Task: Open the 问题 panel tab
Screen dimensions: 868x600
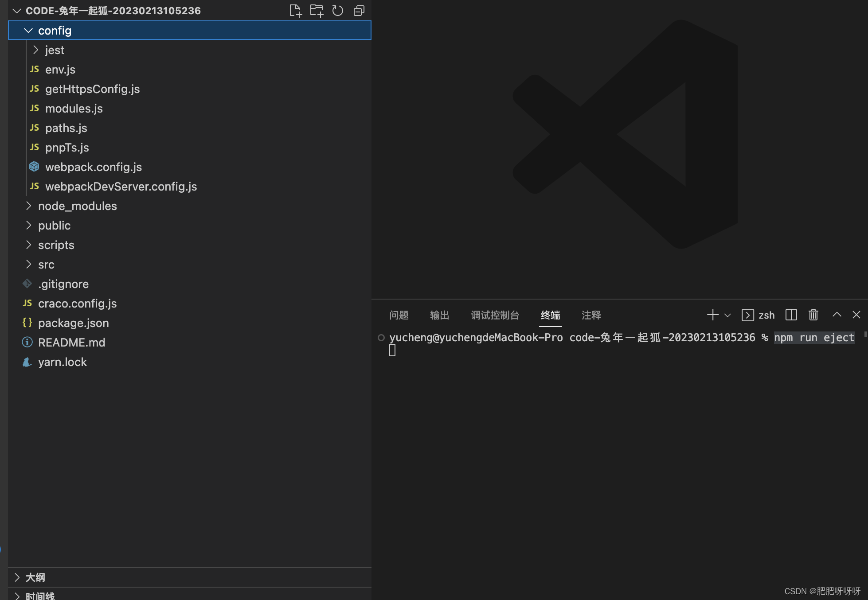Action: coord(399,315)
